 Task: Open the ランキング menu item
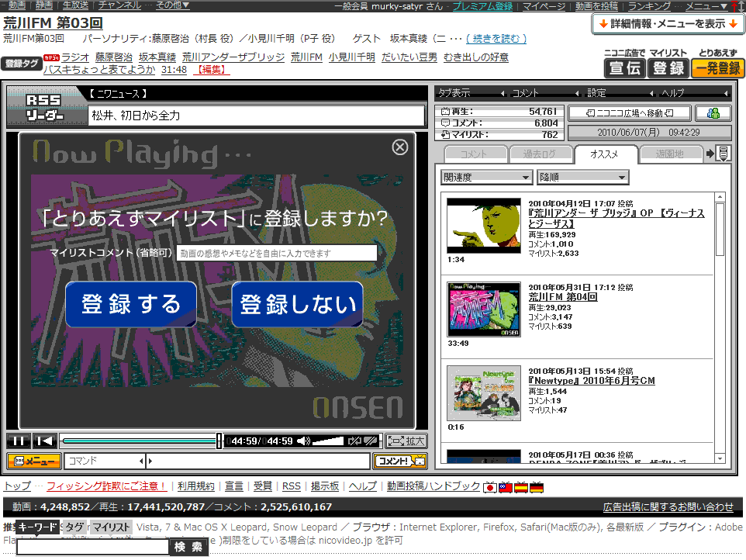click(x=649, y=6)
